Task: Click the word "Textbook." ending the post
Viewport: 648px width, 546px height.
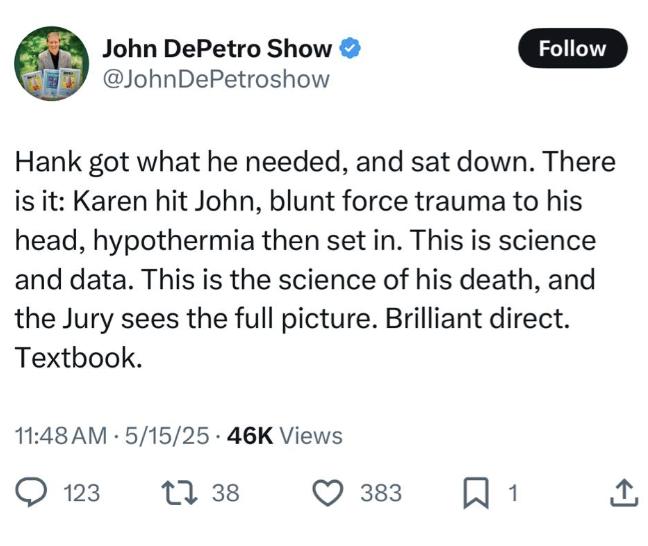Action: point(79,358)
